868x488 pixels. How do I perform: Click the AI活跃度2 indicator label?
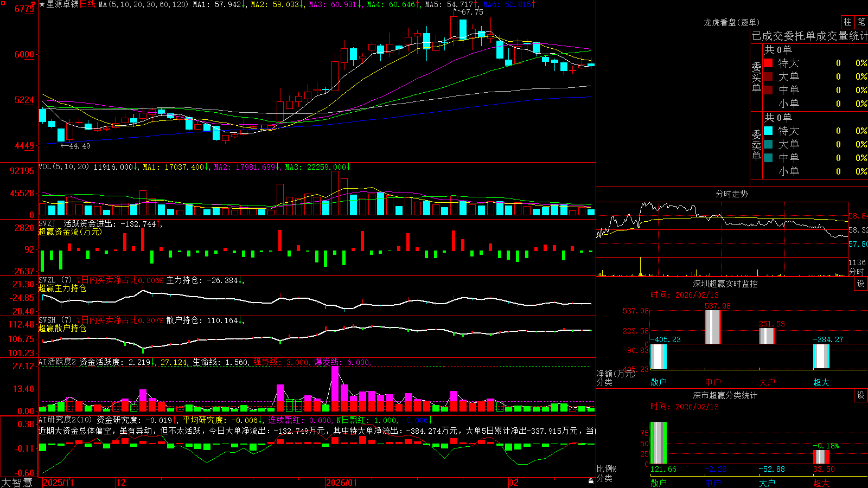57,362
